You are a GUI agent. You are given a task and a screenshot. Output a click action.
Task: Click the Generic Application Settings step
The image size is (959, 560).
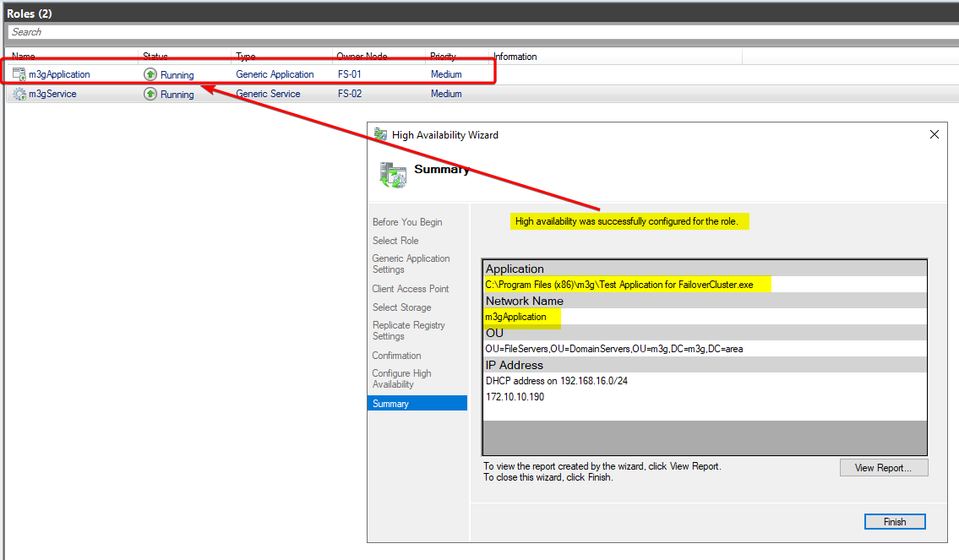pyautogui.click(x=411, y=264)
